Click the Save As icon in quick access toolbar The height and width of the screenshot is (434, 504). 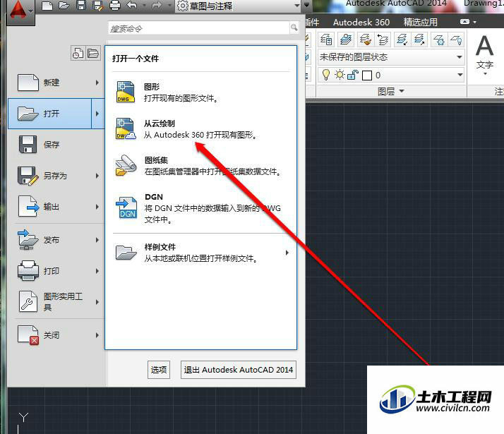click(x=97, y=6)
